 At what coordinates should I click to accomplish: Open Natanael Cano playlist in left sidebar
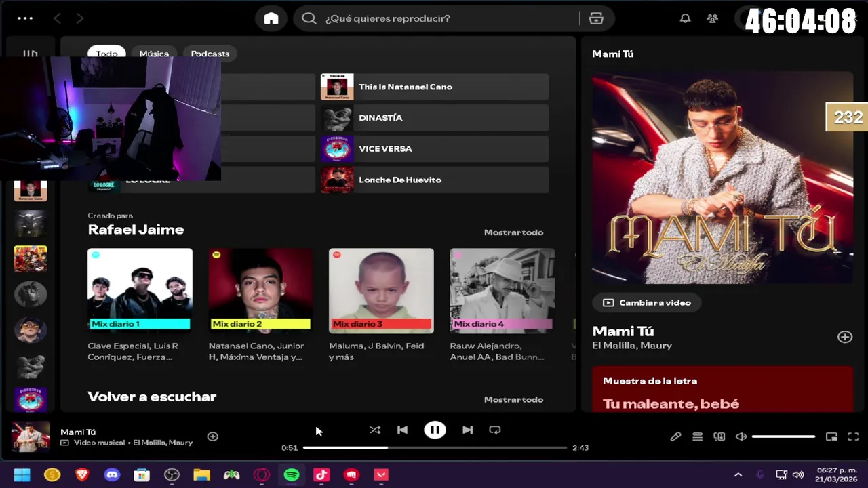coord(31,190)
